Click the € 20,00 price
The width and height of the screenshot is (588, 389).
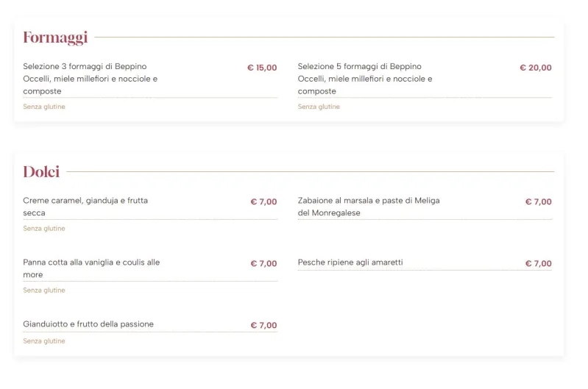point(535,68)
